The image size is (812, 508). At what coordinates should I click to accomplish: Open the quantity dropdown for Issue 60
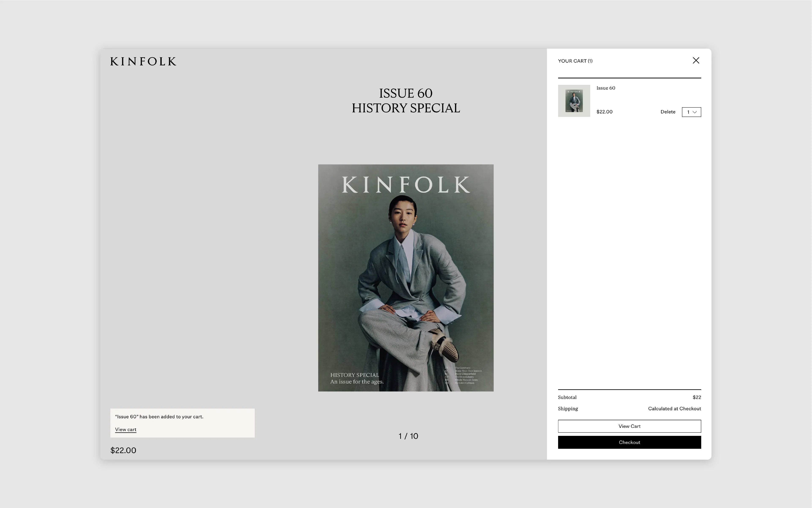[x=691, y=112]
